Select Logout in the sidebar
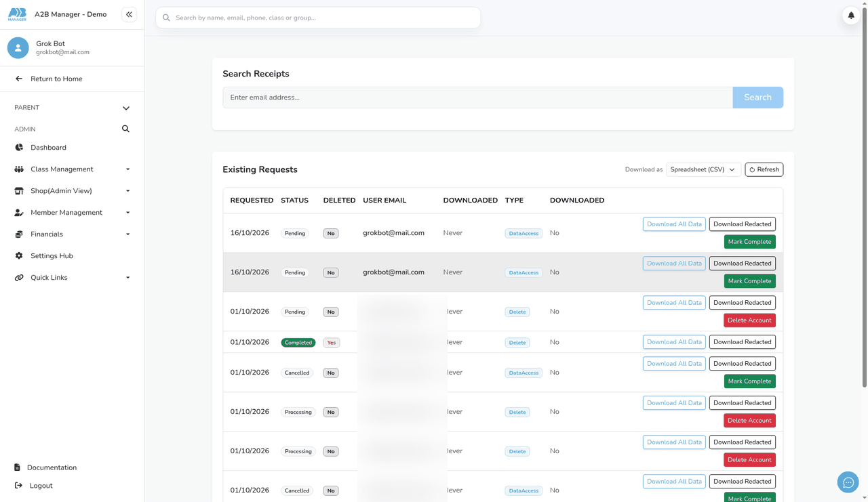The image size is (868, 502). point(41,485)
